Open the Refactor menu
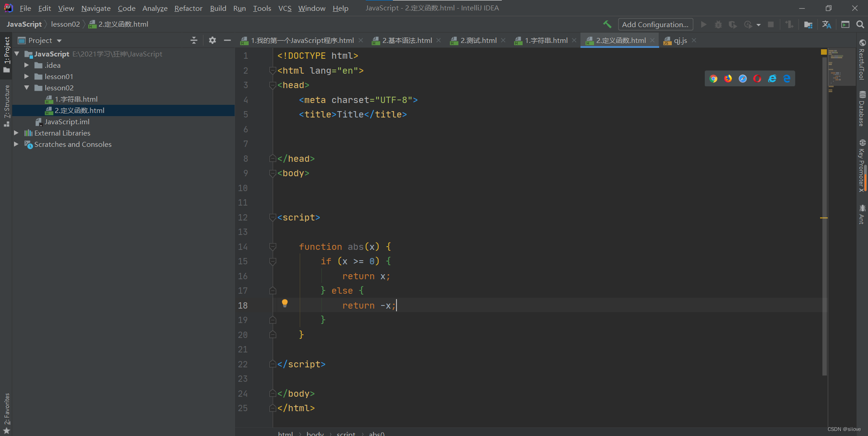The image size is (868, 436). point(188,8)
